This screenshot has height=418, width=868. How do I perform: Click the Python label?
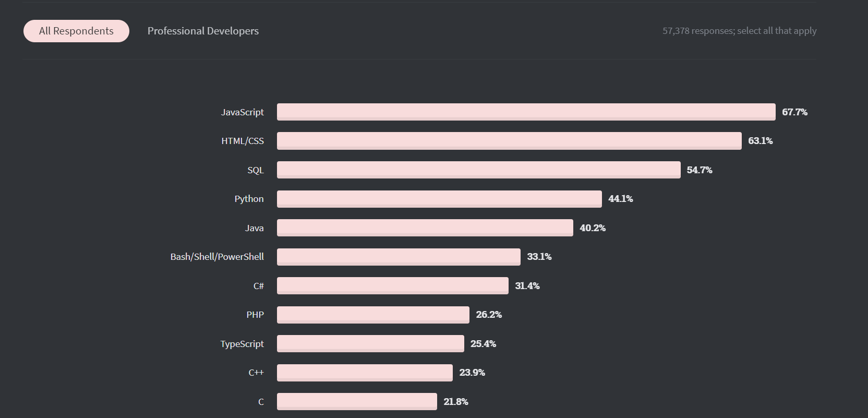pos(249,199)
